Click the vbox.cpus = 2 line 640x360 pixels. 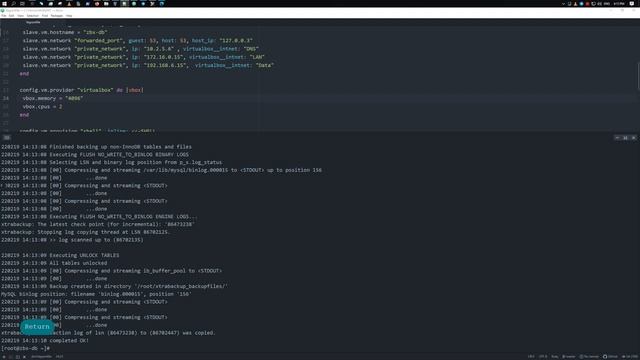(42, 107)
